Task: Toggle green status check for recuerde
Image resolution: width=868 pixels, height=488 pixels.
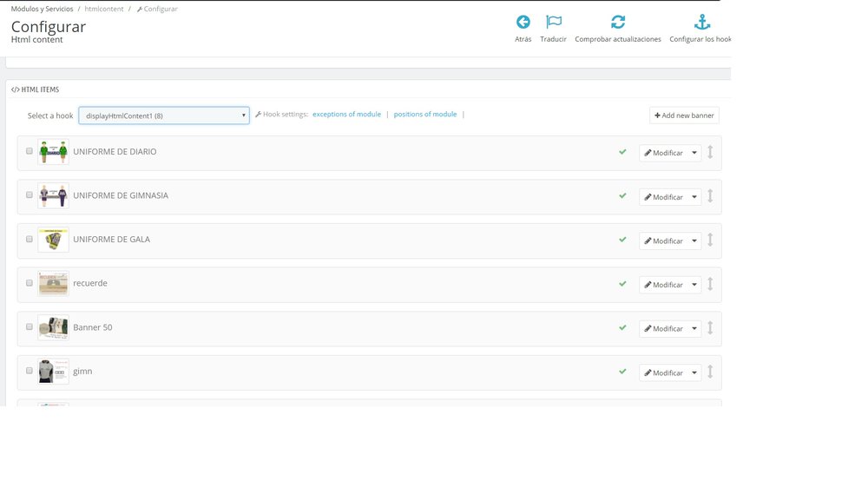Action: [622, 284]
